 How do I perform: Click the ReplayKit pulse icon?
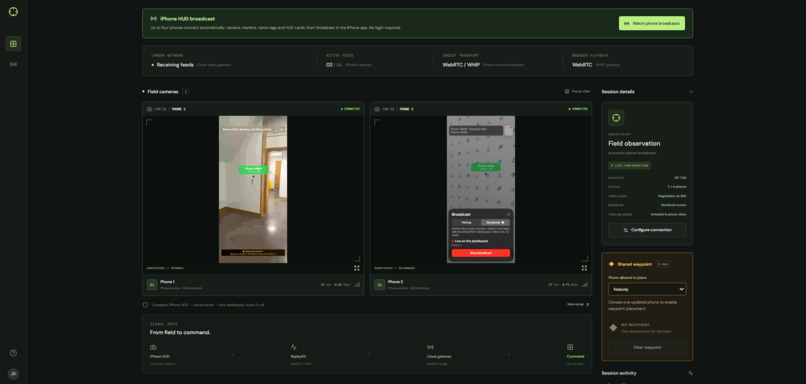coord(294,347)
